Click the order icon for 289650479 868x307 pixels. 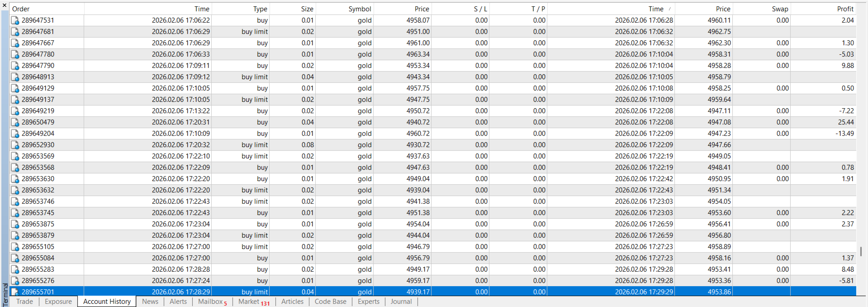[x=15, y=122]
